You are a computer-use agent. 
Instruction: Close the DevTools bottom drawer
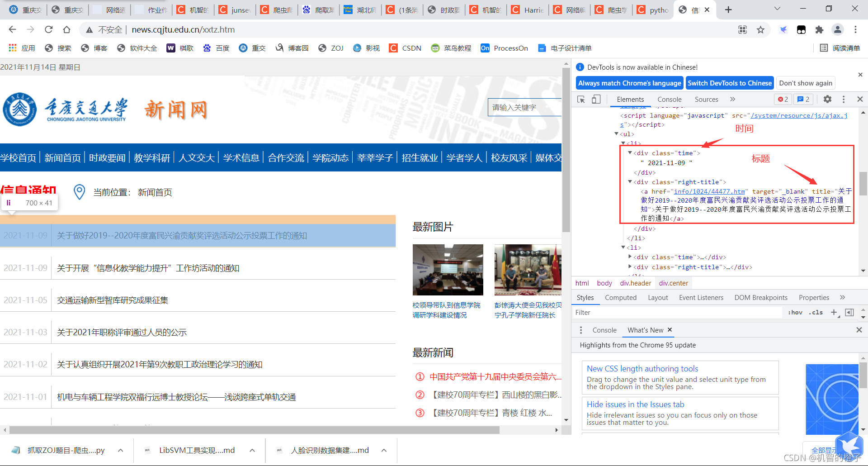859,330
